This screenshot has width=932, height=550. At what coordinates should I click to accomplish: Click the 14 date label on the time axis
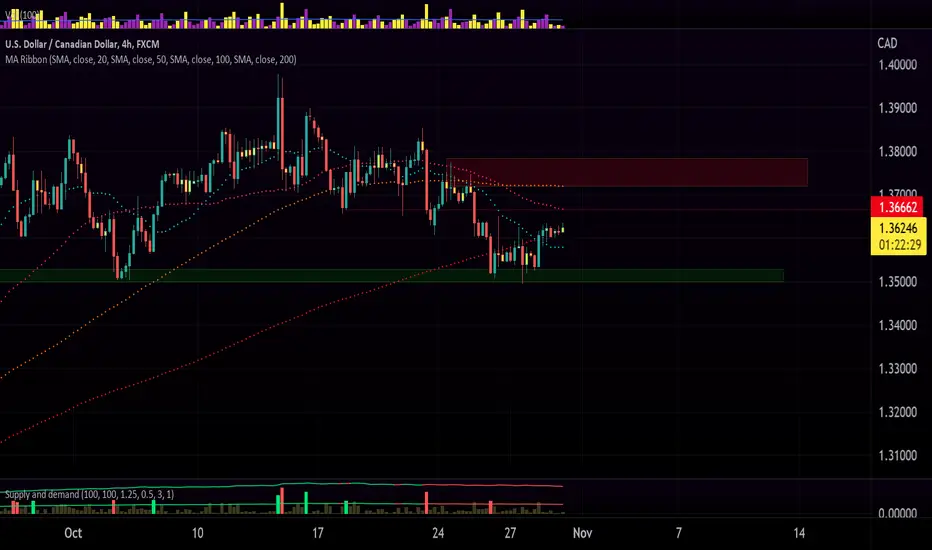[x=799, y=533]
